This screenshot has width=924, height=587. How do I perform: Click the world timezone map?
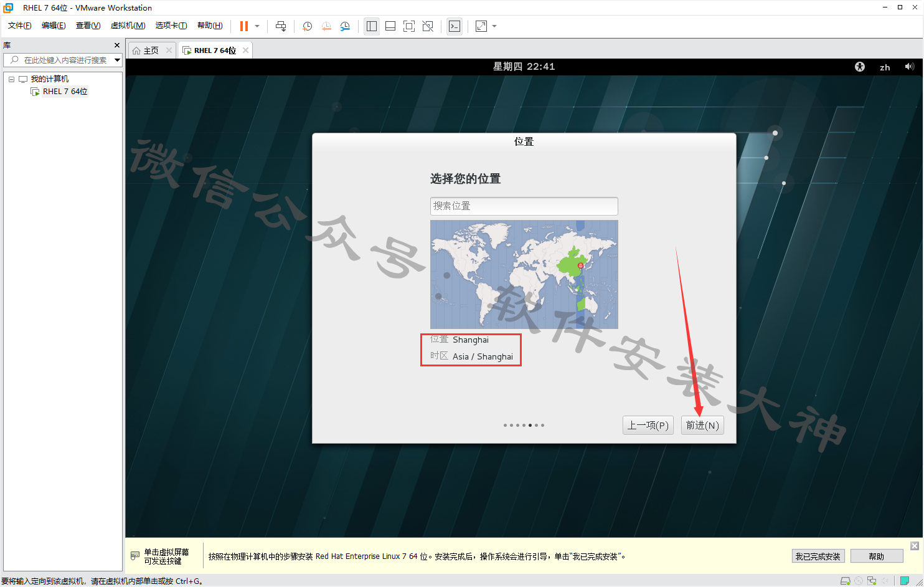tap(524, 274)
